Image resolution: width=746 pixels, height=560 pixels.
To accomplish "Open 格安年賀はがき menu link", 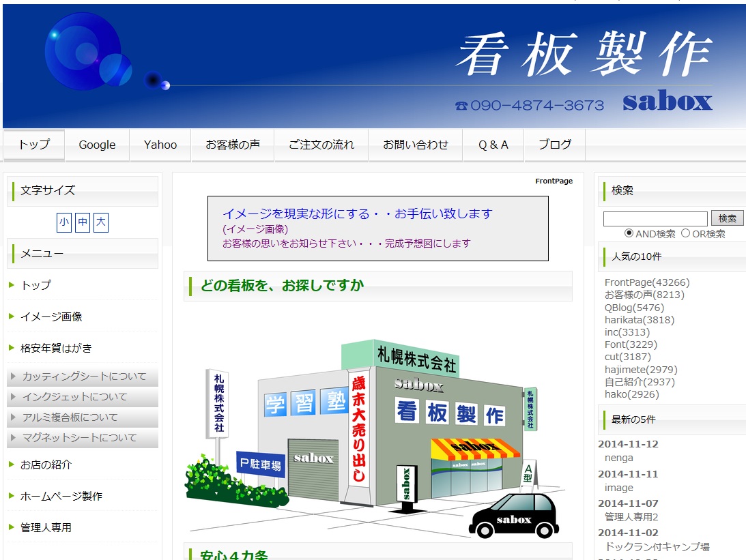I will (56, 348).
